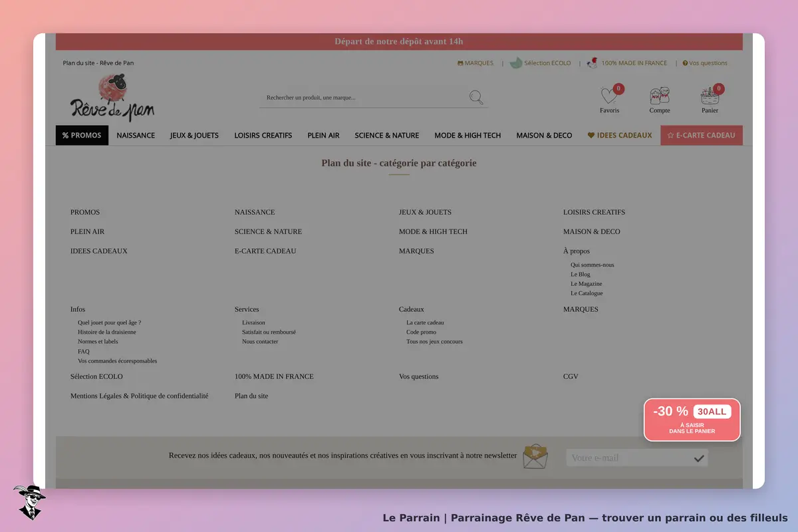798x532 pixels.
Task: Open the CGV sitemap link
Action: (x=571, y=376)
